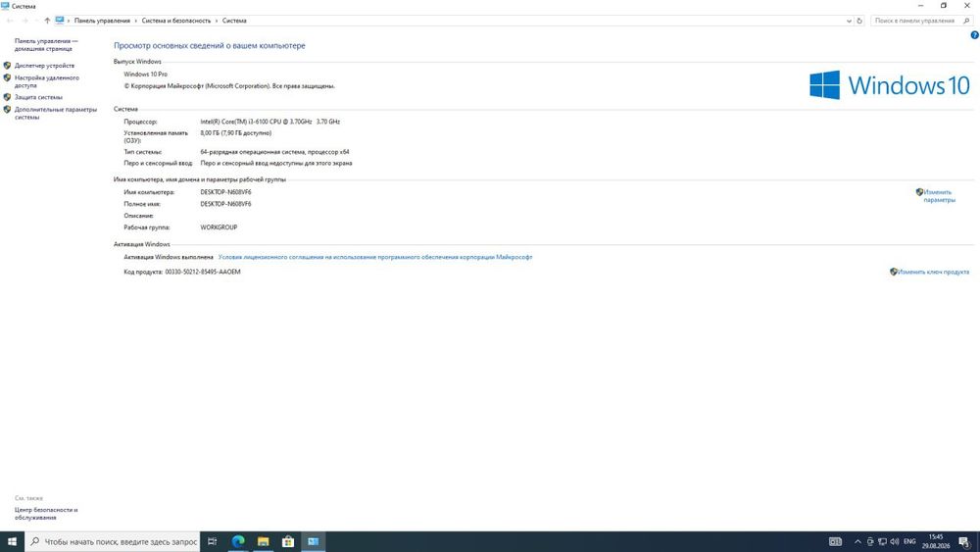This screenshot has height=552, width=980.
Task: Open touch keyboard icon in tray
Action: pyautogui.click(x=835, y=541)
